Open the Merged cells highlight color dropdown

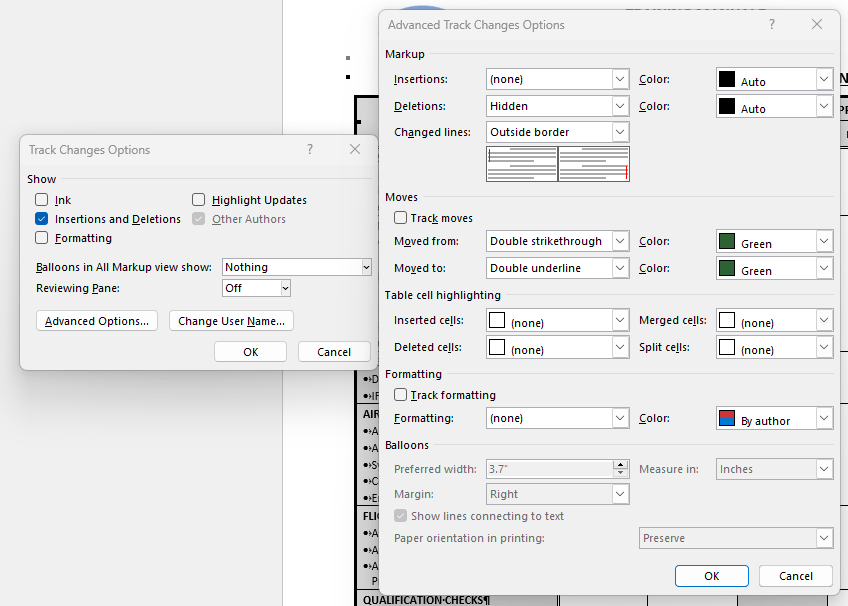pos(774,320)
